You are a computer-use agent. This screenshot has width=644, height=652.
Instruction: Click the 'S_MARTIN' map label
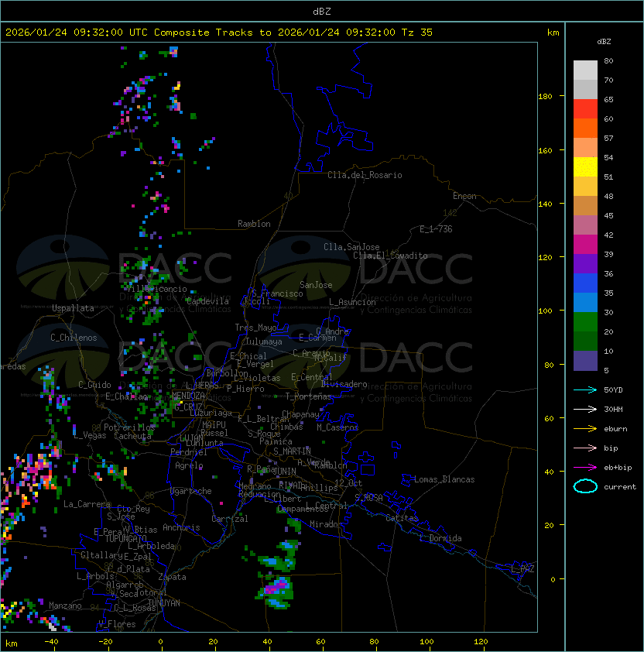pyautogui.click(x=293, y=451)
